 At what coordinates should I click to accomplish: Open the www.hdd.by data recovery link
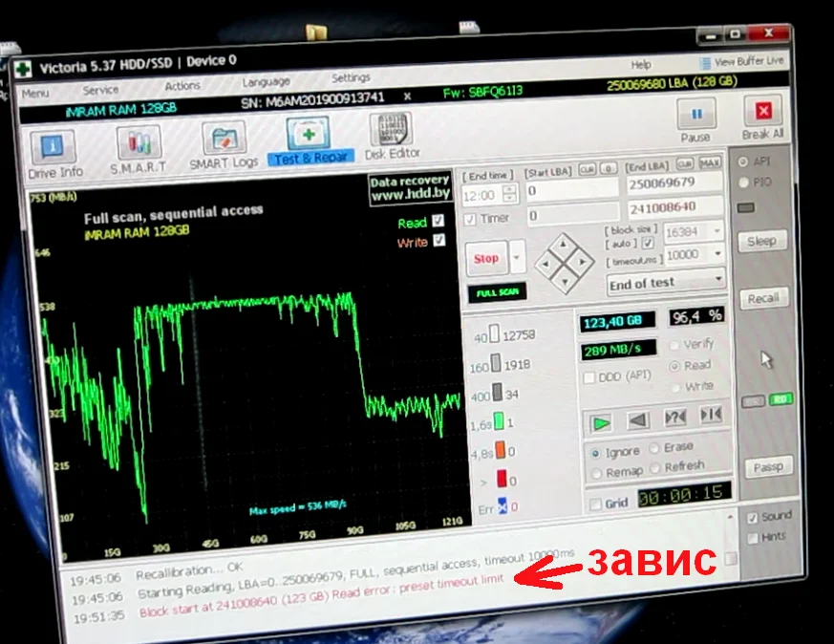(x=410, y=188)
